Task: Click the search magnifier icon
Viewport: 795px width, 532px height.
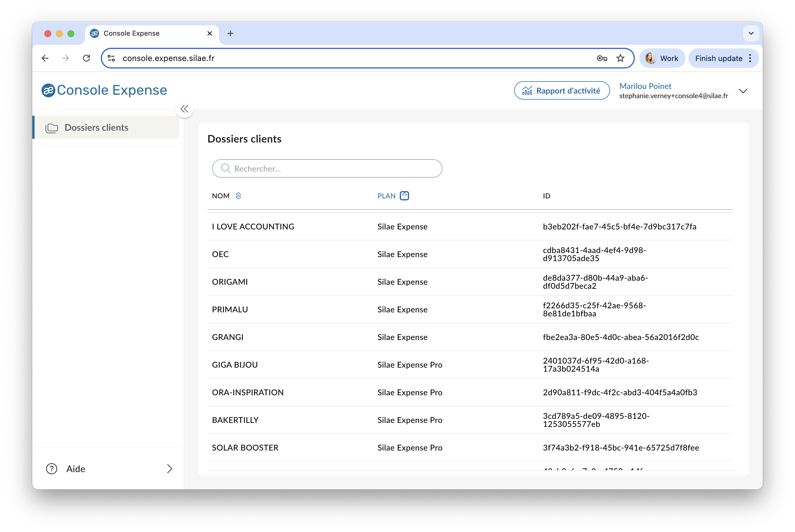Action: pos(226,168)
